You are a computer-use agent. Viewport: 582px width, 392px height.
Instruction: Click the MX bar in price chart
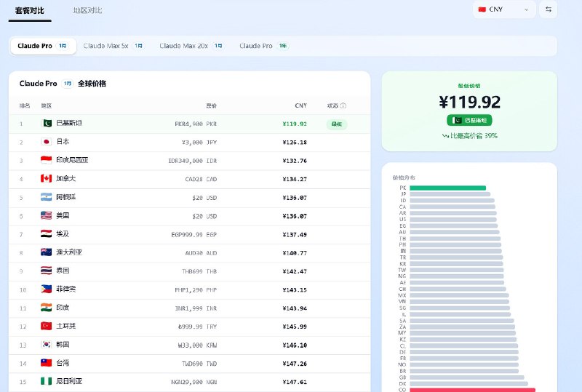(x=459, y=295)
